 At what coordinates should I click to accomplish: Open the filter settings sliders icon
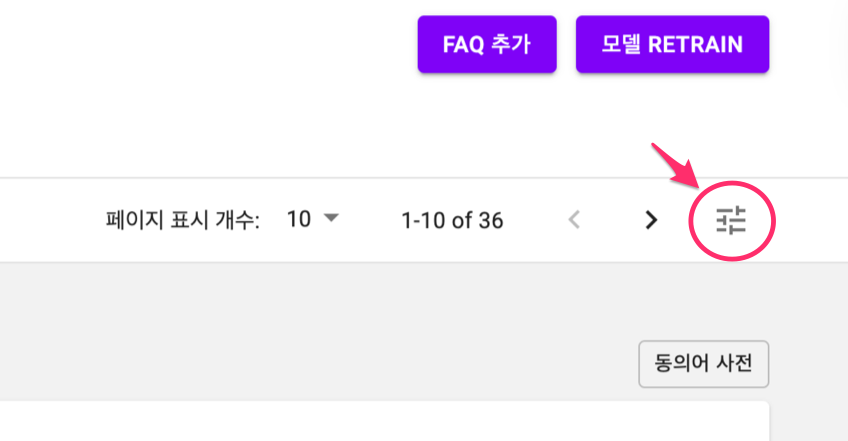tap(731, 221)
